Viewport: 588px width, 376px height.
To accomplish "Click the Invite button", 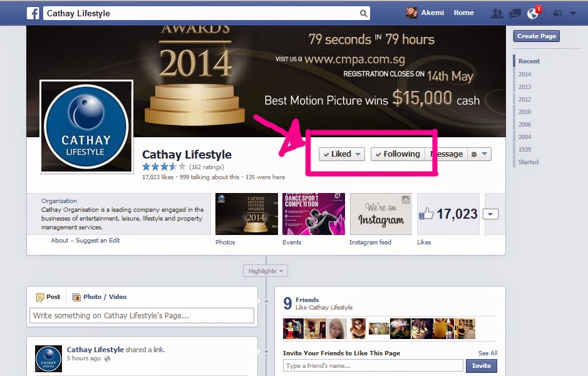I will click(x=482, y=366).
